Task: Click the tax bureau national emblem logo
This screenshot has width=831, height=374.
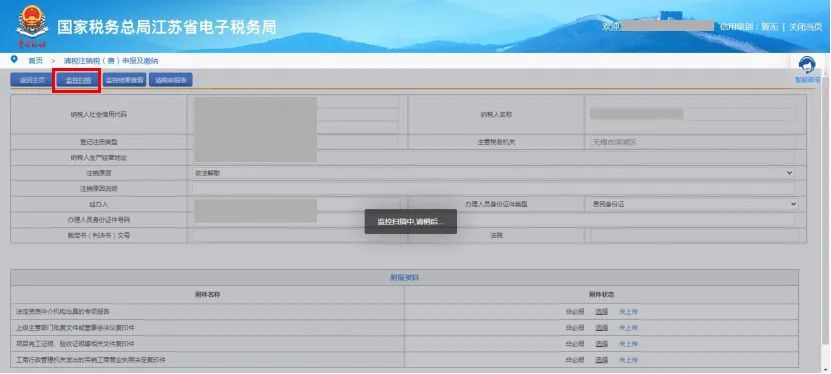Action: coord(32,21)
